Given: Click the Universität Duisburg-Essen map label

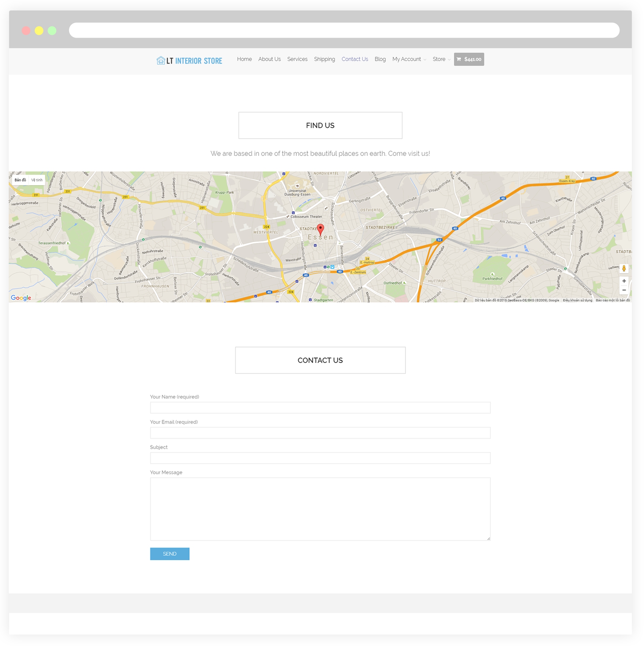Looking at the screenshot, I should 297,193.
